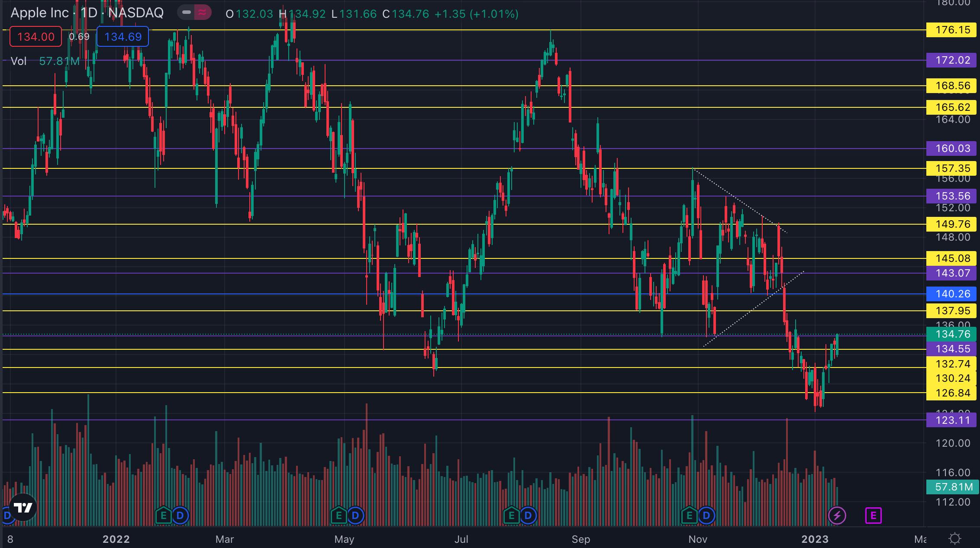Viewport: 980px width, 548px height.
Task: Open the dividend marker near February 2022
Action: click(x=180, y=516)
